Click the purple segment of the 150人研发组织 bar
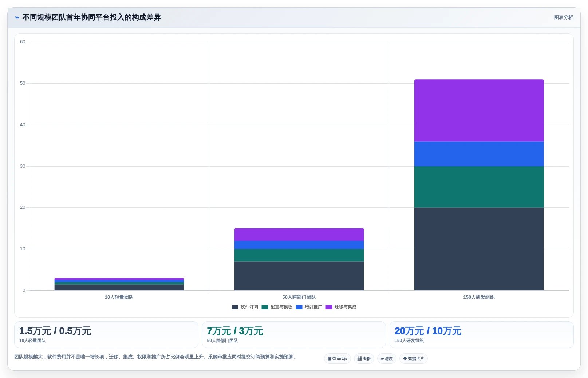Viewport: 588px width, 378px height. click(x=479, y=111)
